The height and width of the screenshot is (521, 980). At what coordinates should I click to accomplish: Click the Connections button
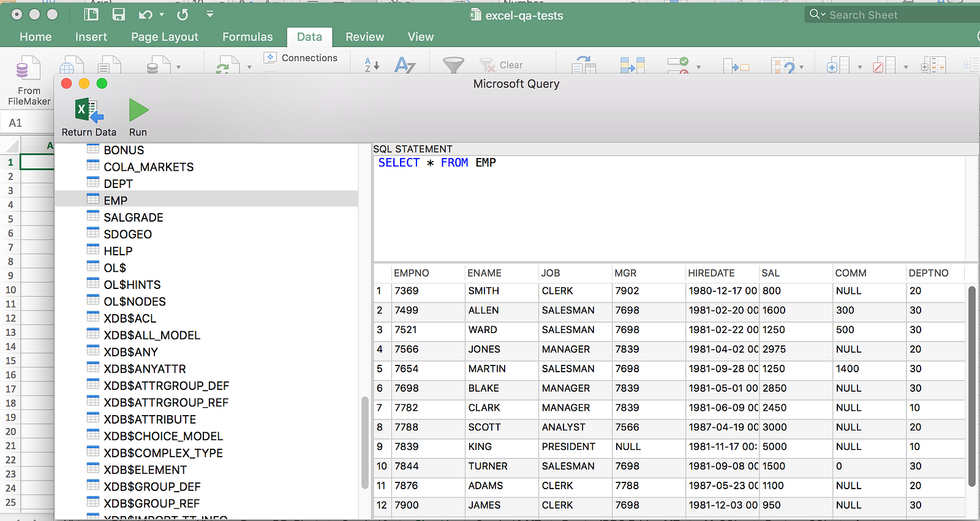point(301,58)
